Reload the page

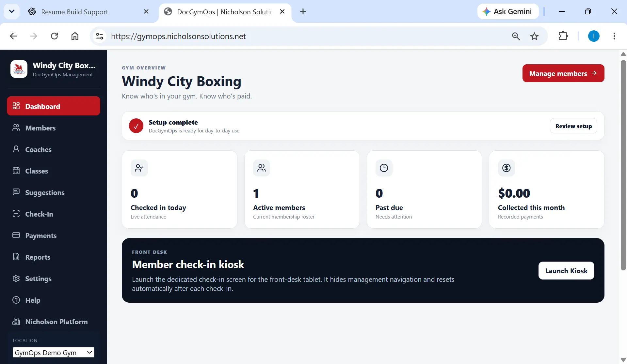point(54,36)
